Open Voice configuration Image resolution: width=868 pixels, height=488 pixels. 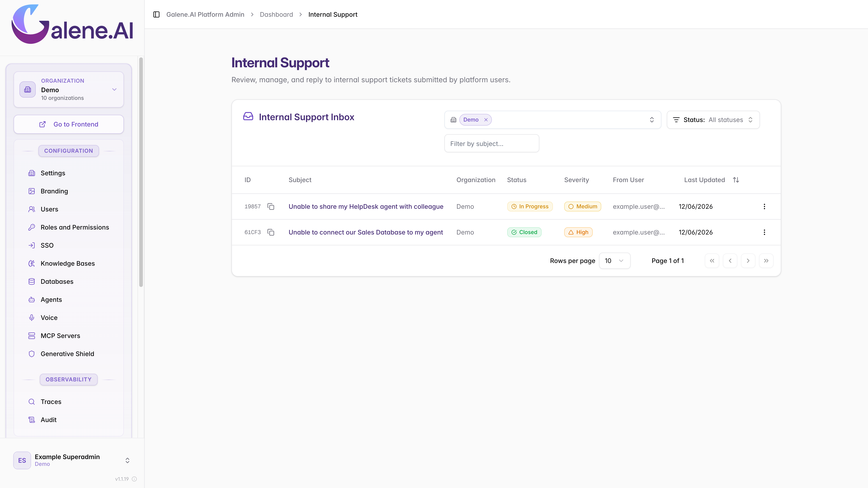coord(69,318)
